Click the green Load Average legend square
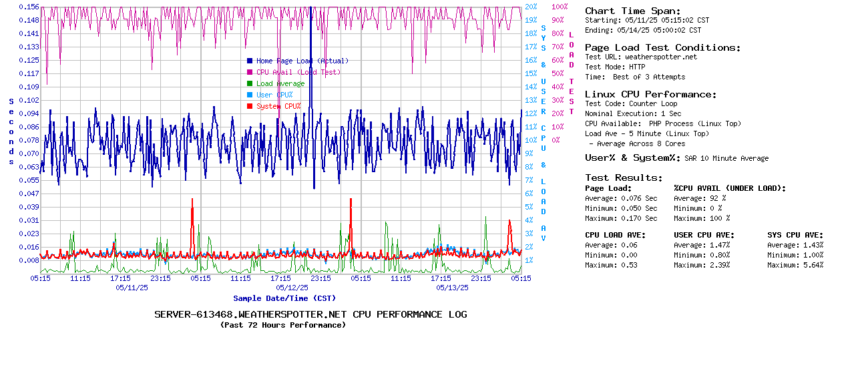Image resolution: width=868 pixels, height=367 pixels. pos(250,83)
